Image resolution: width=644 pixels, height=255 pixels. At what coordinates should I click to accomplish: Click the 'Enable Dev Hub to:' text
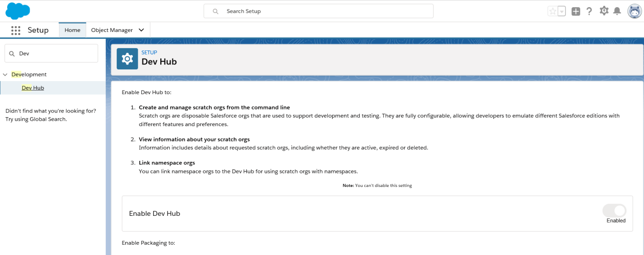[x=146, y=92]
